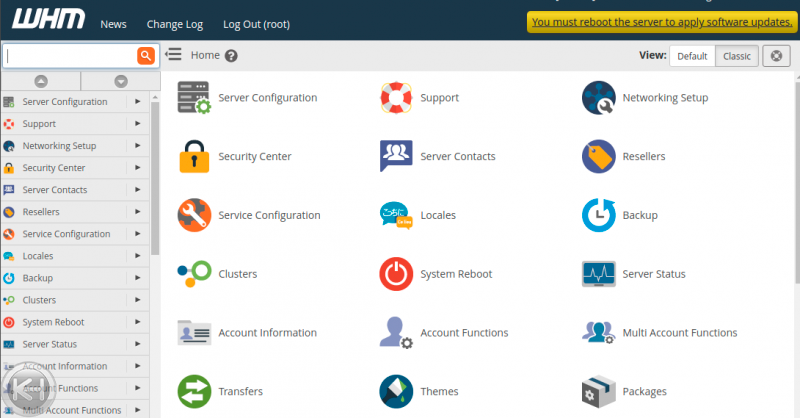Viewport: 800px width, 418px height.
Task: Open the Locales speech bubble icon
Action: (396, 215)
